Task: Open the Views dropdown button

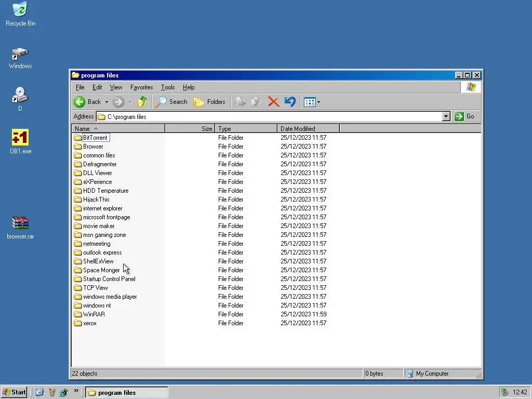Action: [x=312, y=102]
